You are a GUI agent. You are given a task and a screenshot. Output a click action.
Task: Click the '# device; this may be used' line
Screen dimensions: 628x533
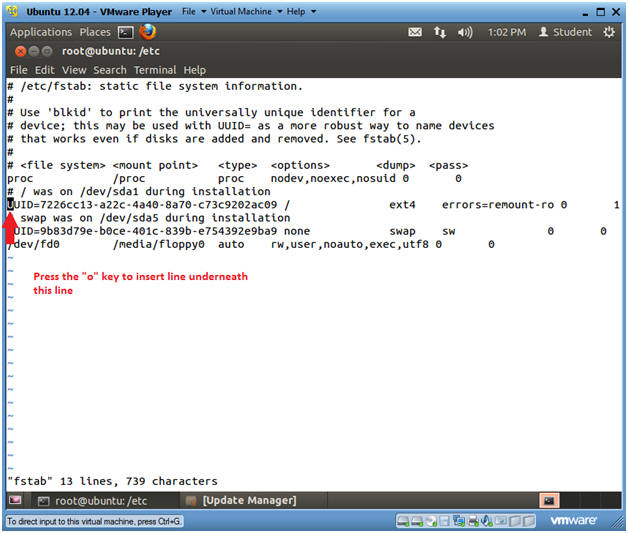tap(251, 126)
